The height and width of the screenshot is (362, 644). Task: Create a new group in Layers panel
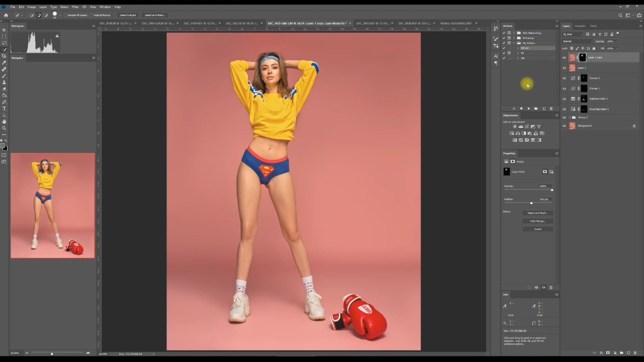click(622, 353)
